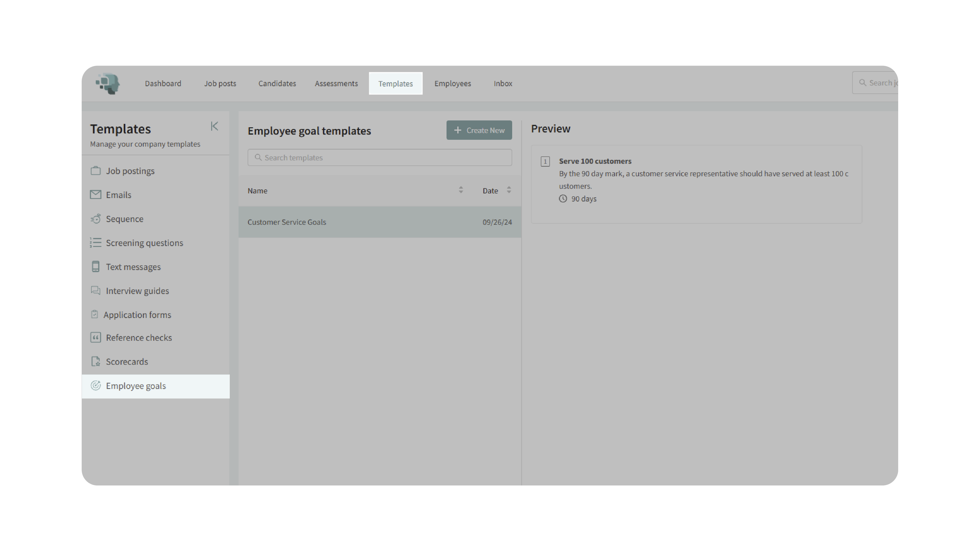Sort templates by Date column arrows
Screen dimensions: 980x551
509,190
